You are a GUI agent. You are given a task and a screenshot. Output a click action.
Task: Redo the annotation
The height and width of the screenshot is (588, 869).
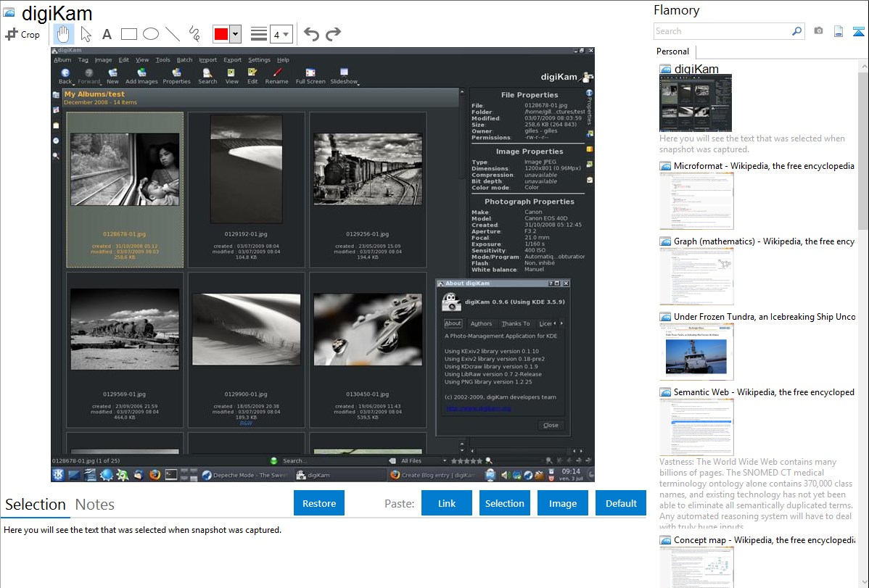pyautogui.click(x=333, y=34)
